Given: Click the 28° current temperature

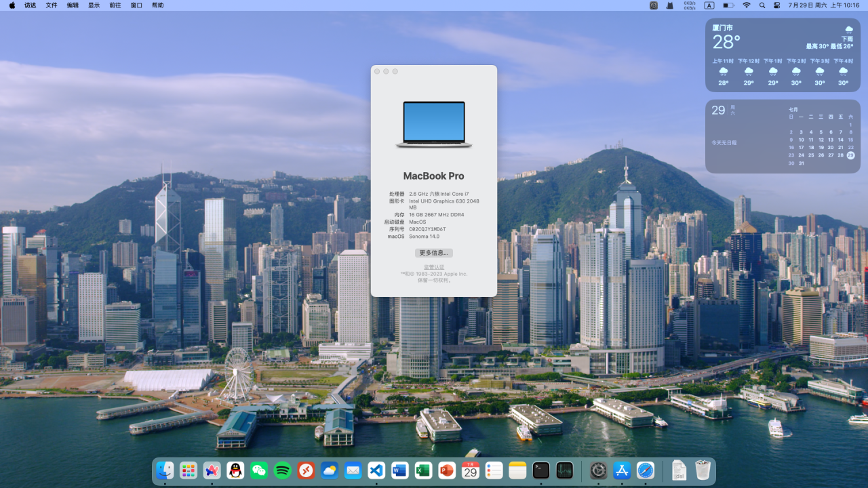Looking at the screenshot, I should 726,42.
